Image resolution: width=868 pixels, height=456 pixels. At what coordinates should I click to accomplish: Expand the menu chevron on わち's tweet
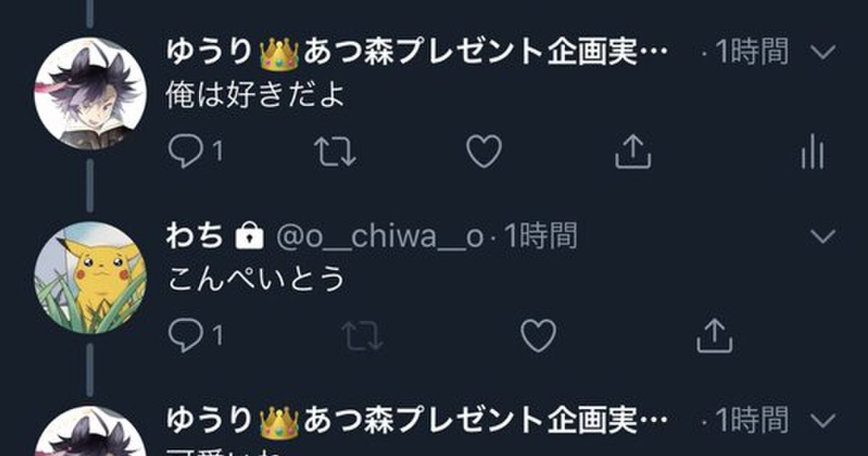[x=823, y=236]
